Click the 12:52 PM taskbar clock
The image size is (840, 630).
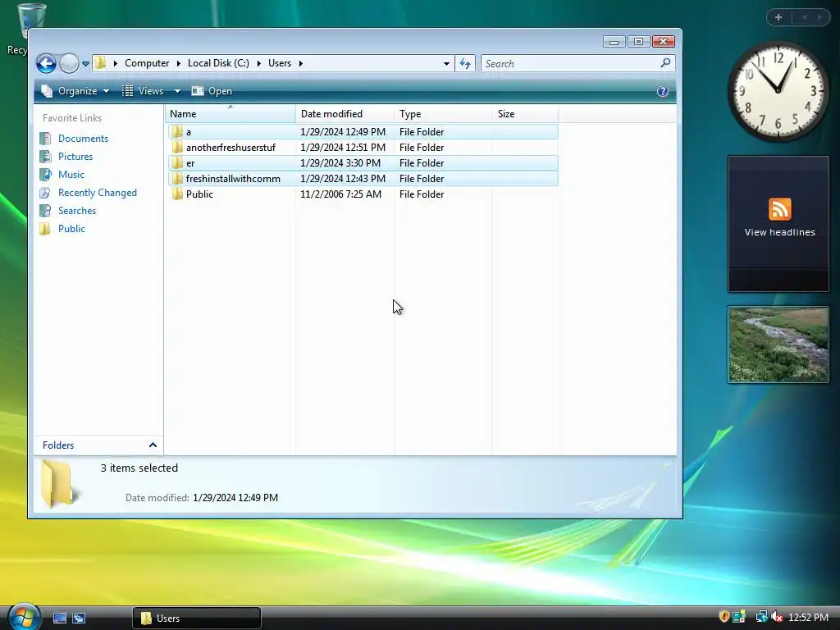click(808, 617)
